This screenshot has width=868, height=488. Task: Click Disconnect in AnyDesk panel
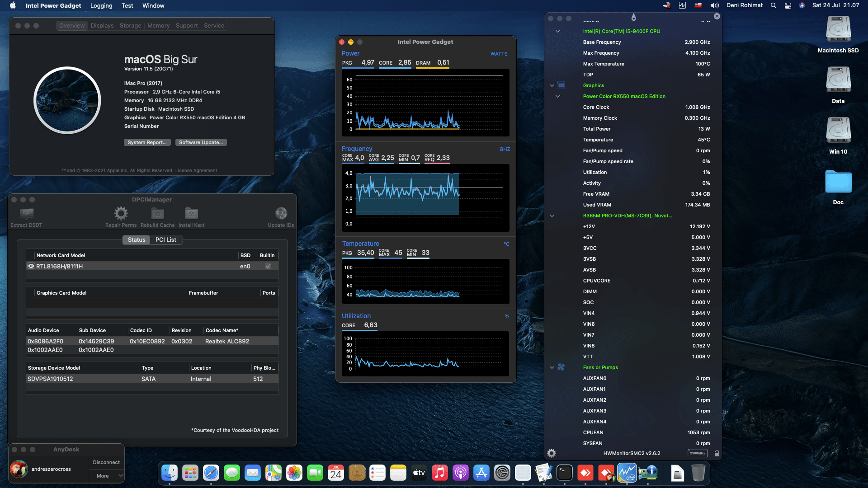click(x=106, y=462)
